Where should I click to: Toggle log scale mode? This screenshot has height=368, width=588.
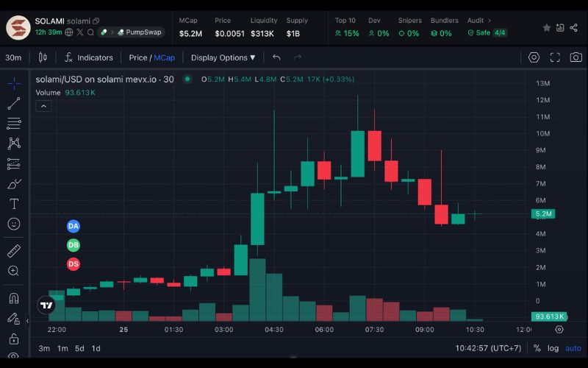[553, 348]
